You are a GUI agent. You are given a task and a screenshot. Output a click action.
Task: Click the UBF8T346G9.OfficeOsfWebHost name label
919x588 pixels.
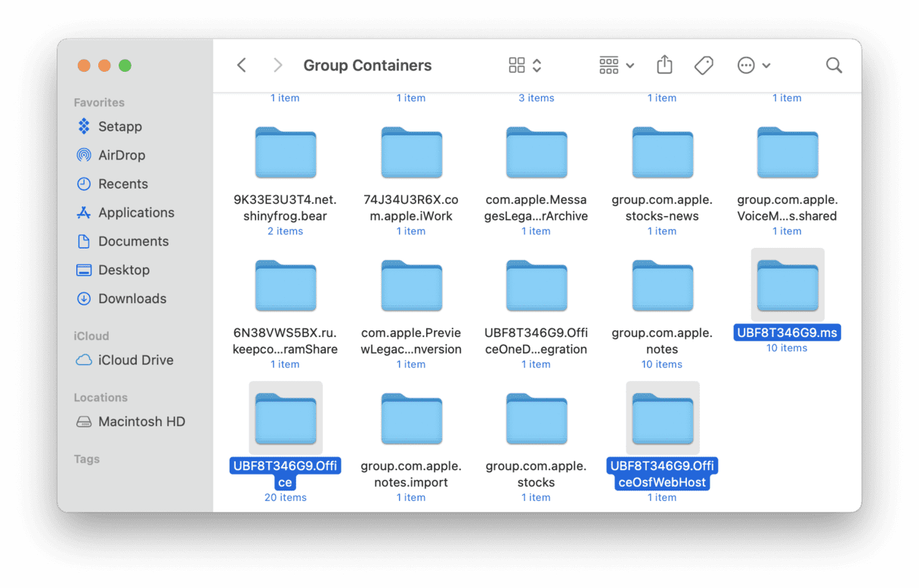point(662,474)
